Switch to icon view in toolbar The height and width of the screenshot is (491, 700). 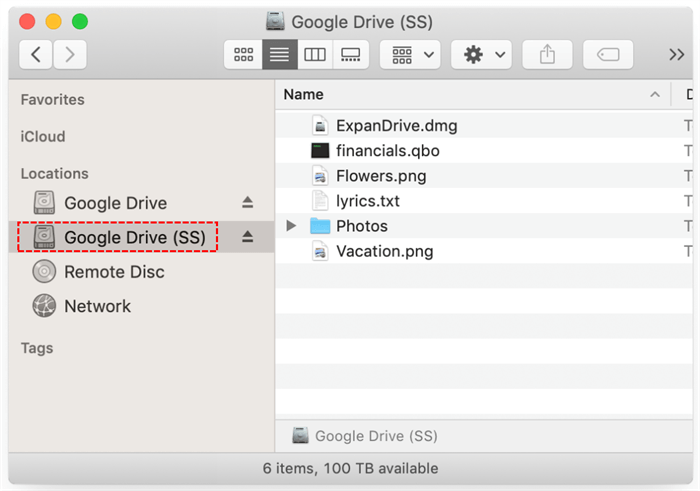pos(243,55)
